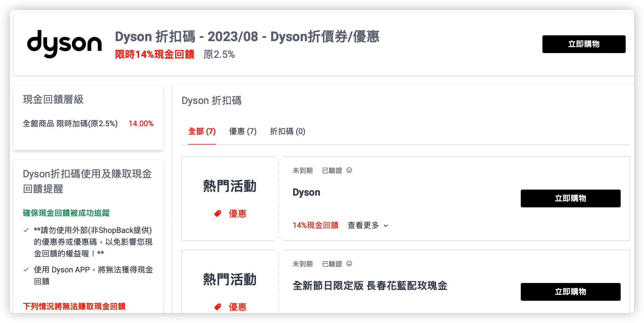Click 熱門活動 label in the second card

(230, 279)
